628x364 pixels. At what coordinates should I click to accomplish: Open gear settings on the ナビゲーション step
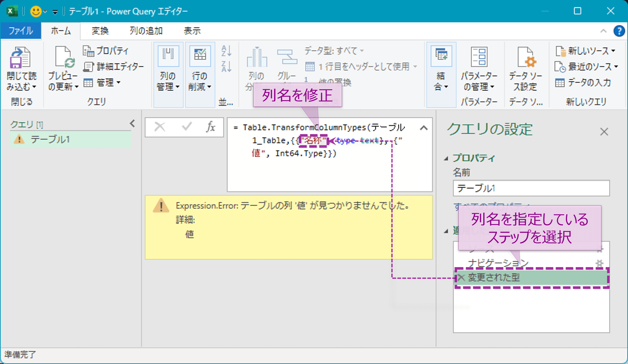pos(600,263)
